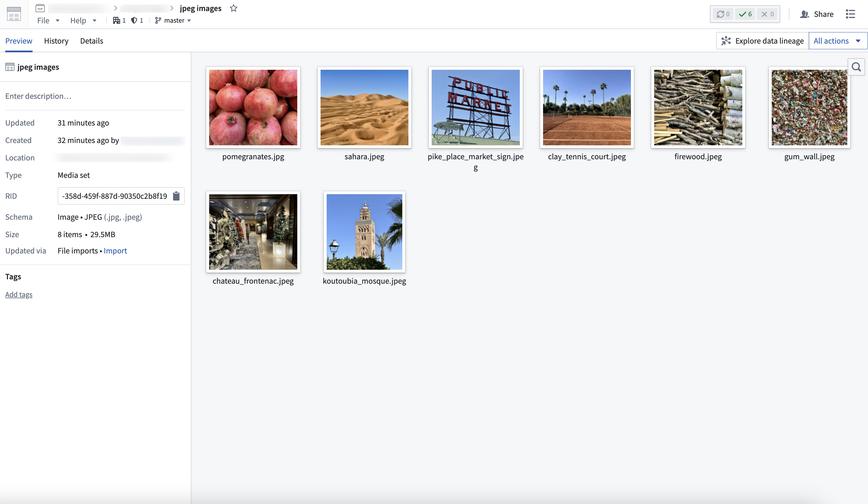Switch to the History tab
This screenshot has height=504, width=868.
click(56, 41)
